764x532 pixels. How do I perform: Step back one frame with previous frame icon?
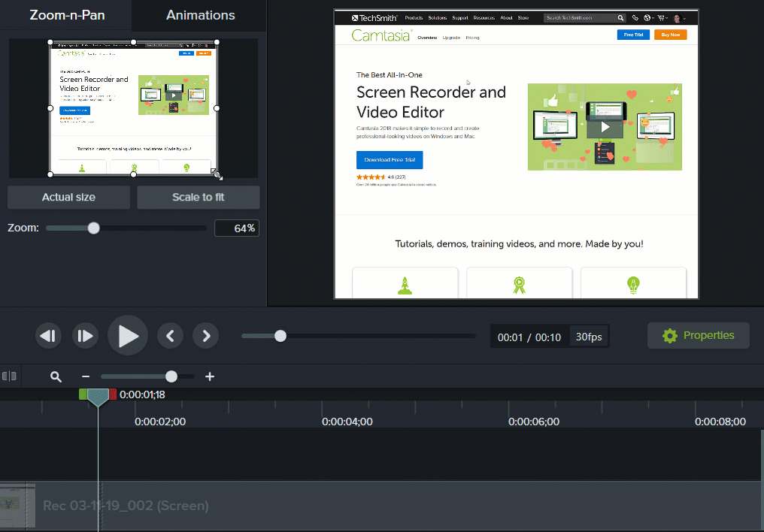(48, 336)
